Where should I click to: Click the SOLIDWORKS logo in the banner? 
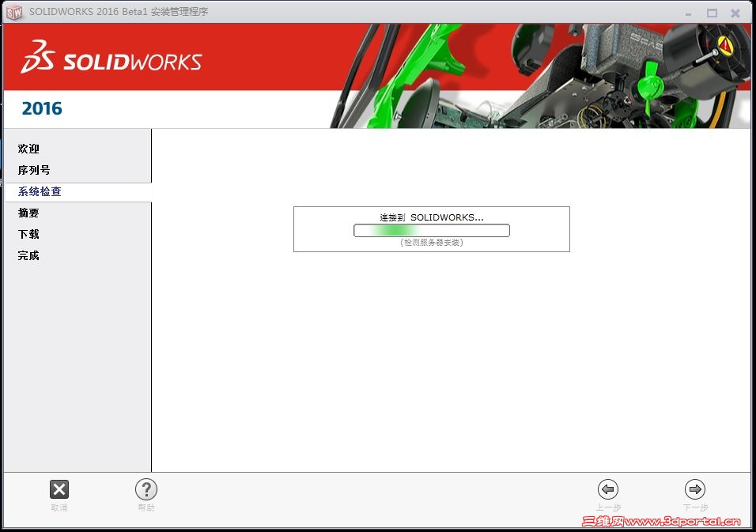pos(112,58)
